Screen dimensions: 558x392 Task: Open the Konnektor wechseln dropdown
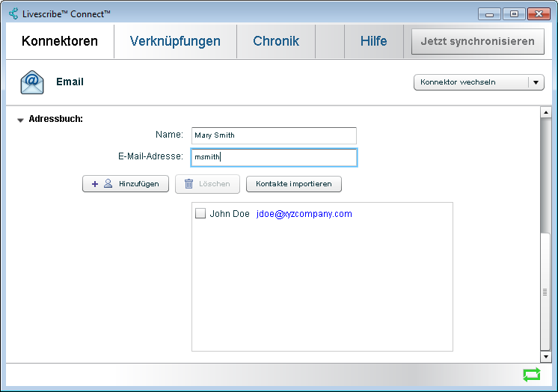pyautogui.click(x=471, y=82)
